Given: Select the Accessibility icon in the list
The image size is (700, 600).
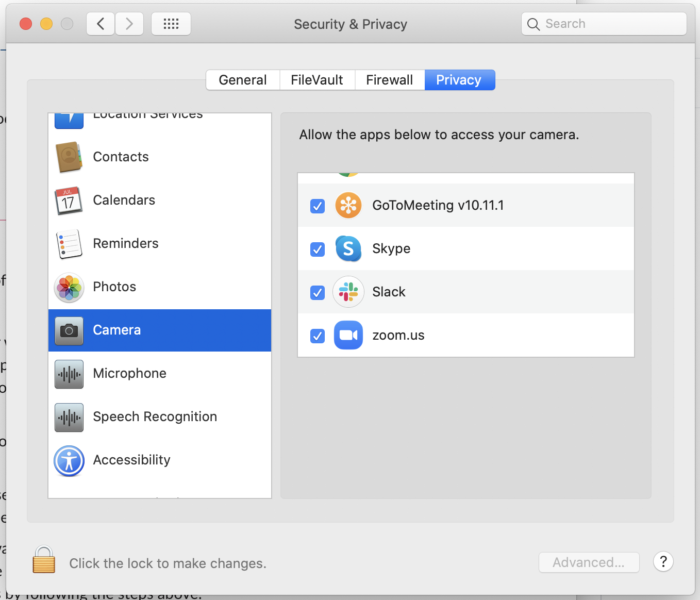Looking at the screenshot, I should (x=69, y=460).
